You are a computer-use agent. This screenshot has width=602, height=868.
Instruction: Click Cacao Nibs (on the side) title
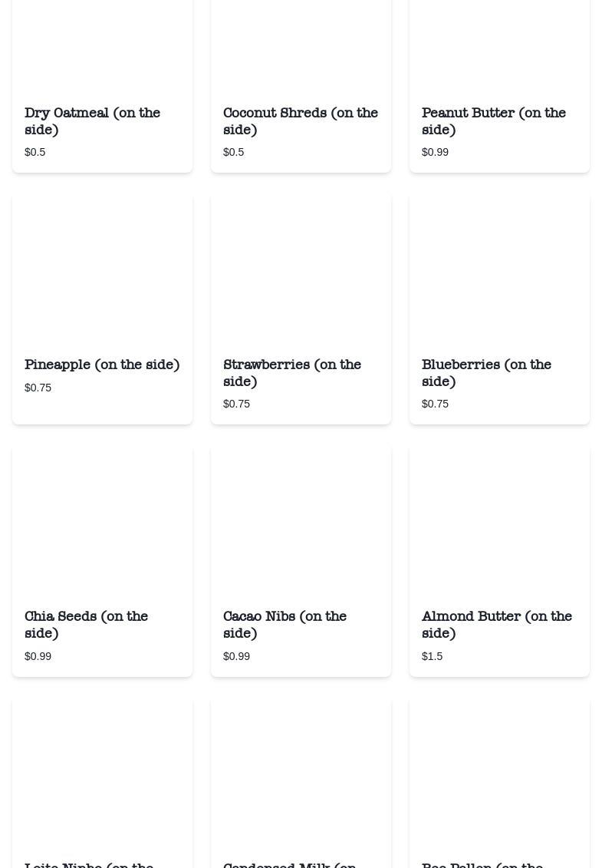(x=285, y=625)
